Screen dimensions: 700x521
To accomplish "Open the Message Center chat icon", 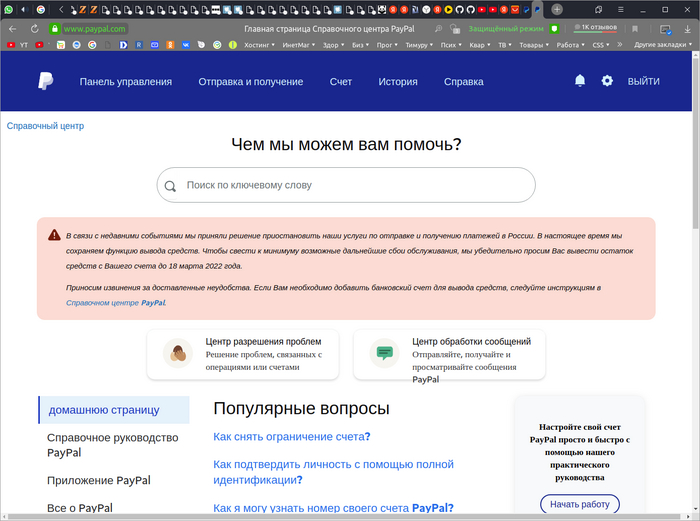I will tap(385, 353).
